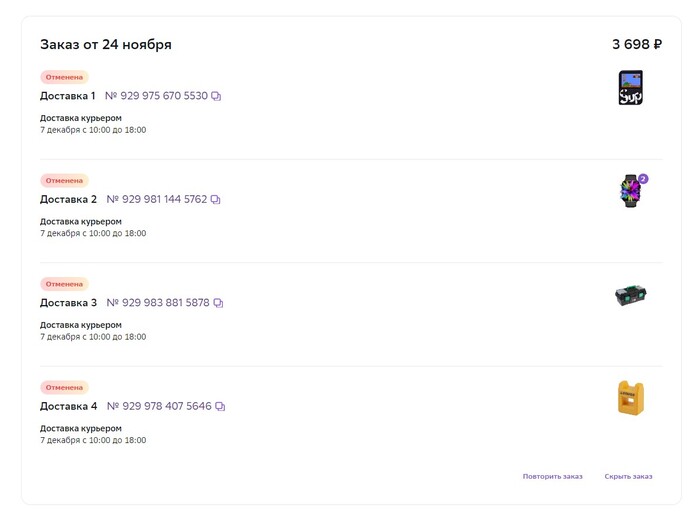The height and width of the screenshot is (512, 700).
Task: Open order number 929 981 144 5762
Action: click(156, 200)
